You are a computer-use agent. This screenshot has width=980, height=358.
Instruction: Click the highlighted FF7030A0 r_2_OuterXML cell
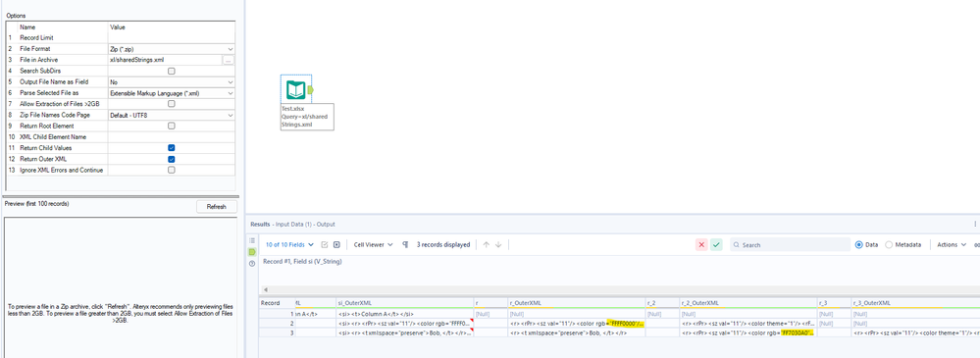coord(748,333)
